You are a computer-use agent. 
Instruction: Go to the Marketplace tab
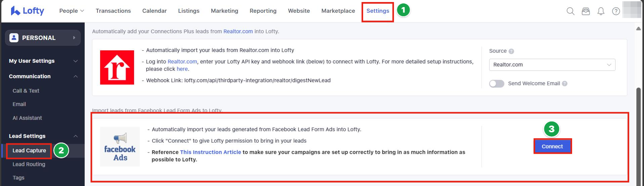(338, 11)
